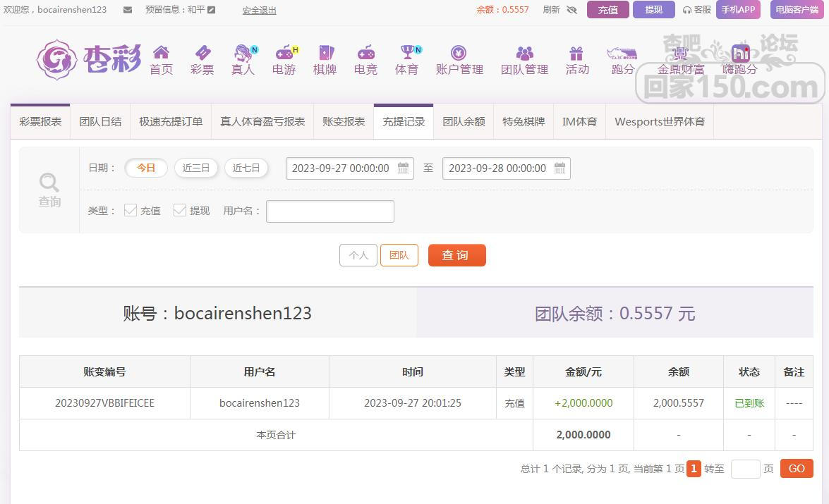Viewport: 829px width, 504px height.
Task: Click time 2023-09-27 20:01:25 cell
Action: point(413,403)
